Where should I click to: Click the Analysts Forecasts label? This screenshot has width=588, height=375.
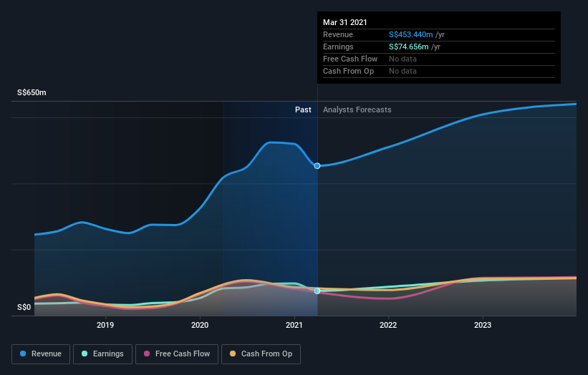point(357,109)
